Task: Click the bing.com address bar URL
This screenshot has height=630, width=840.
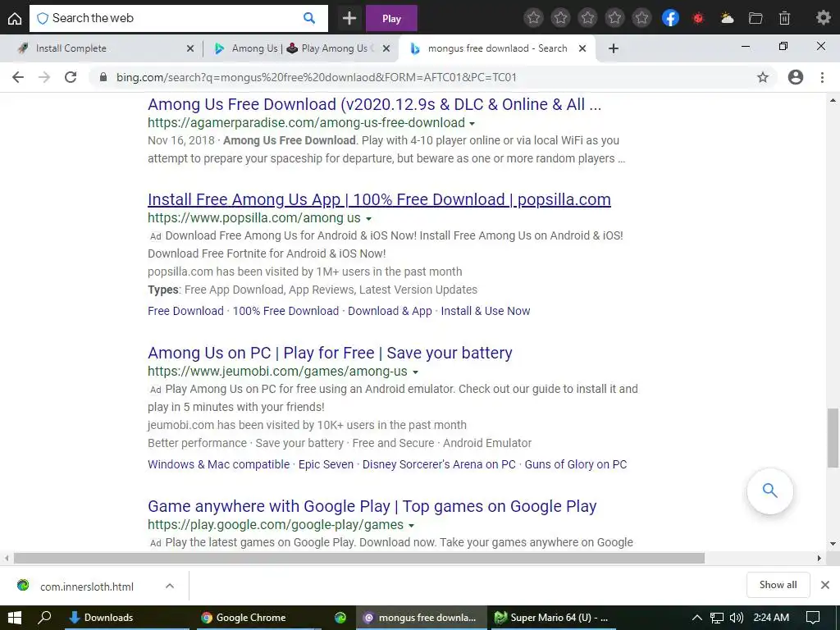Action: [316, 77]
